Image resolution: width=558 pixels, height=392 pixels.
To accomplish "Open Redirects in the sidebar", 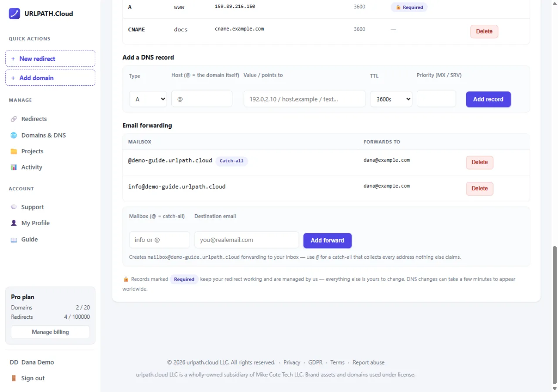I will pos(34,119).
